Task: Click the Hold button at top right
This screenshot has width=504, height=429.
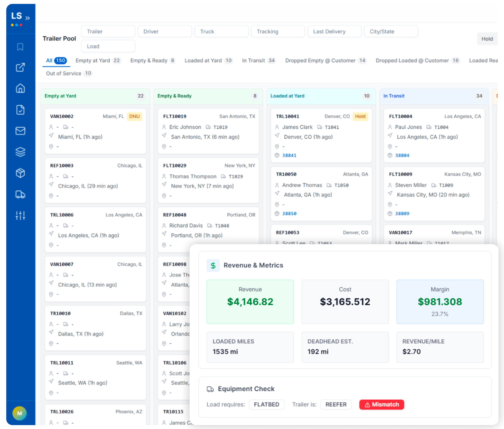Action: (487, 39)
